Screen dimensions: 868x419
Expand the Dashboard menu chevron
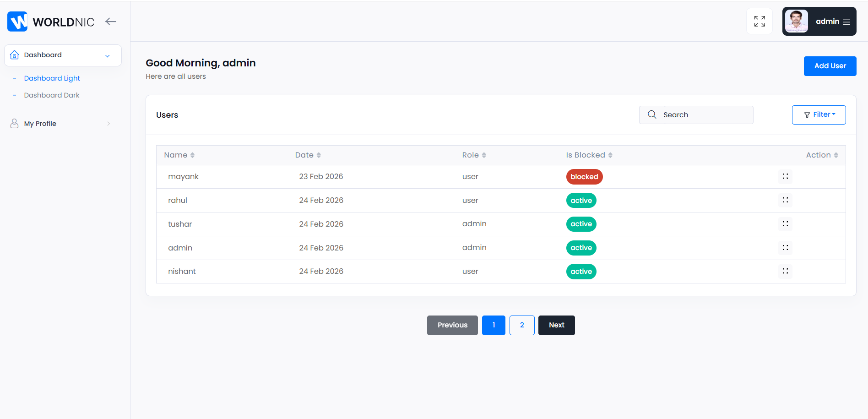108,56
